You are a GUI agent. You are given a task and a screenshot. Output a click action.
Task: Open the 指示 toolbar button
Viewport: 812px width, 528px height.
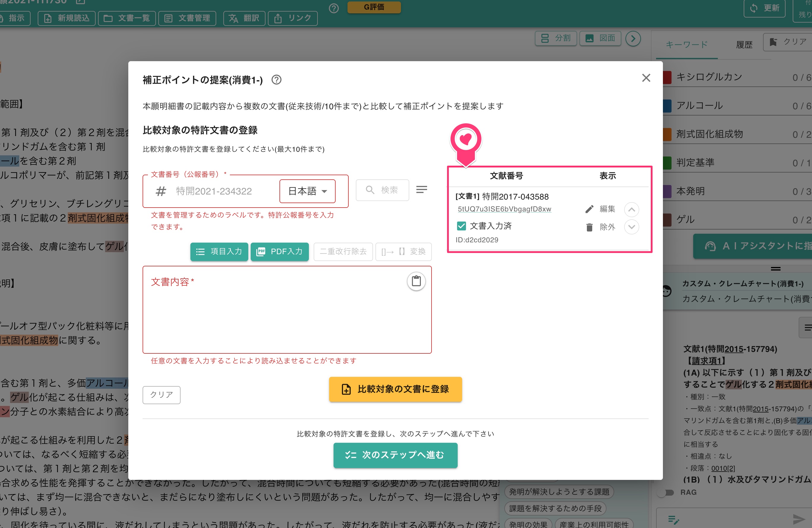pyautogui.click(x=14, y=18)
